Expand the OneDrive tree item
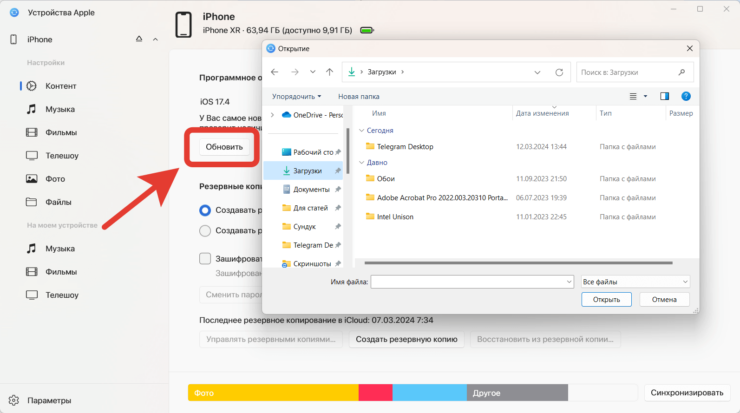This screenshot has height=413, width=740. (272, 115)
